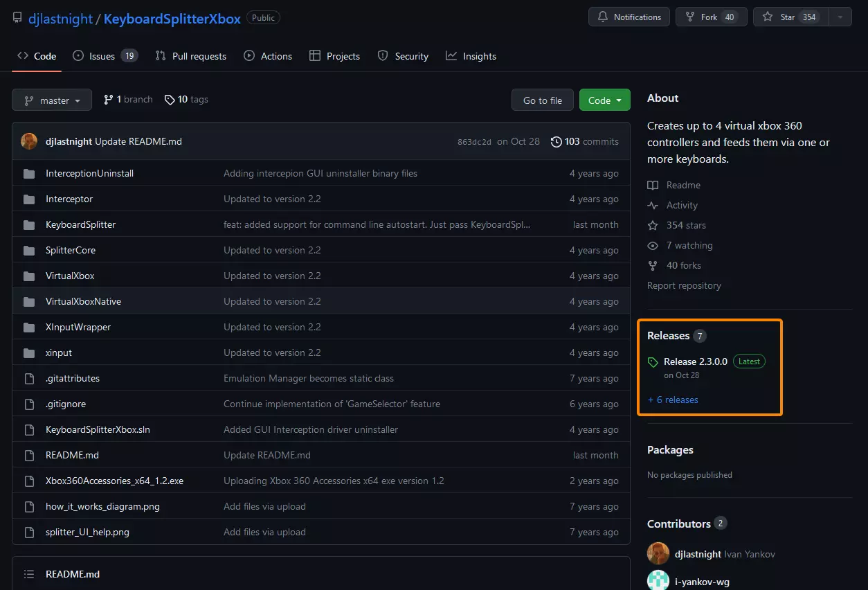
Task: Click the README outline list icon
Action: point(29,574)
